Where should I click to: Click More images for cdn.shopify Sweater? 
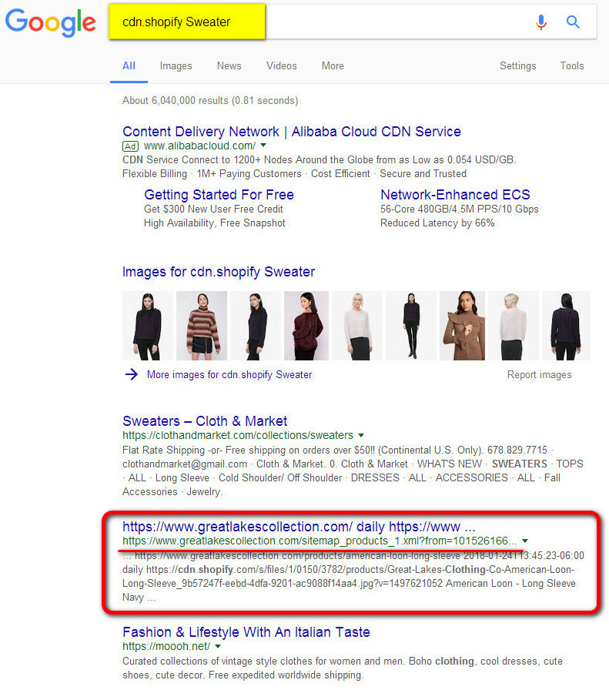click(229, 374)
